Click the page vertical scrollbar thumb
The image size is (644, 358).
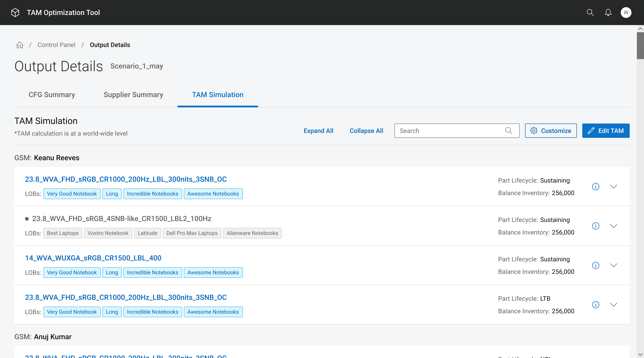[x=640, y=45]
